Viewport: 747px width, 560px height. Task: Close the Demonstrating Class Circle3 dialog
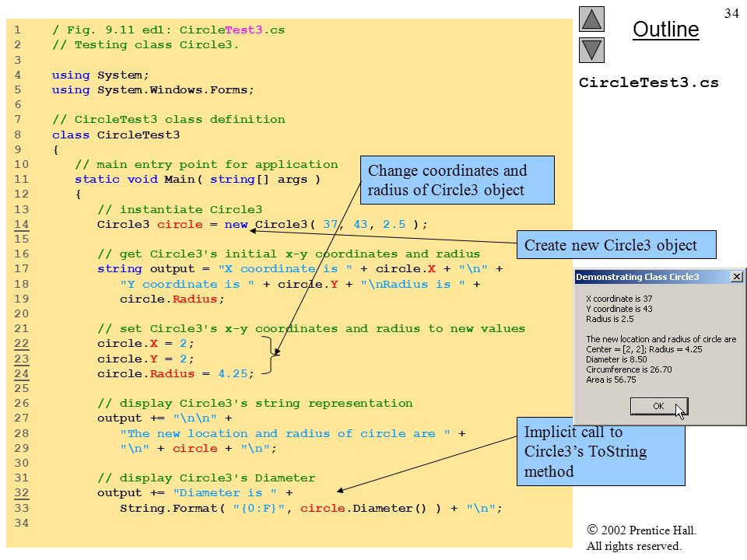[737, 277]
